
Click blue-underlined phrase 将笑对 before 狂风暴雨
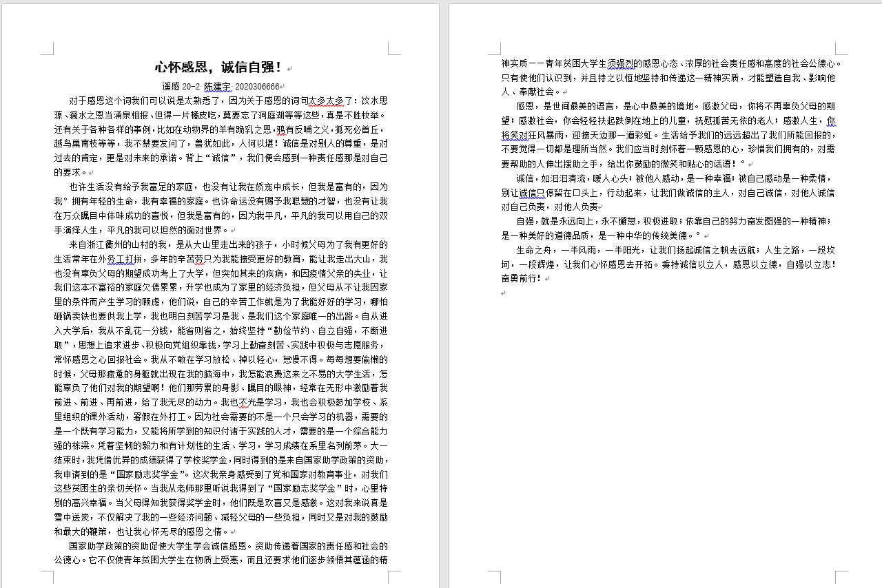[515, 136]
